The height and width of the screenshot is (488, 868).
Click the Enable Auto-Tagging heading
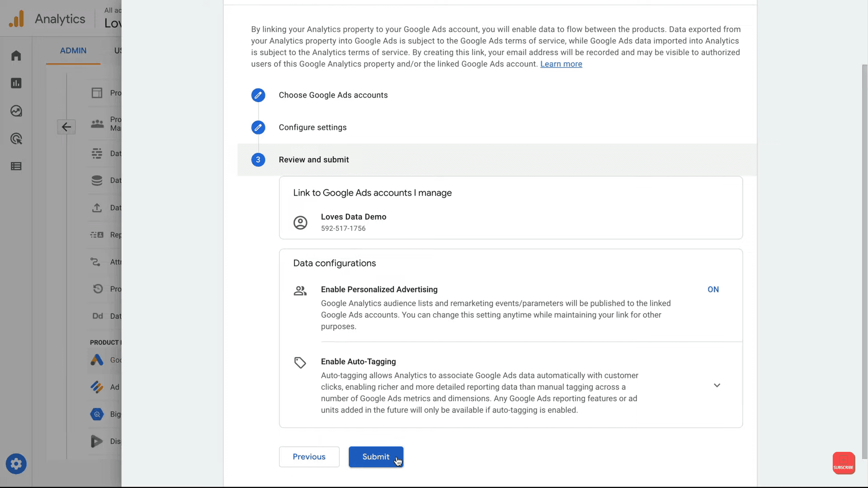(x=359, y=362)
